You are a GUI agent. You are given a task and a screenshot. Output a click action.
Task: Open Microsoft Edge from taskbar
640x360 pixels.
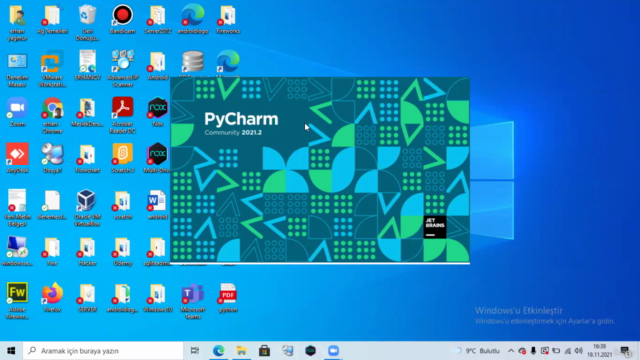pos(218,351)
